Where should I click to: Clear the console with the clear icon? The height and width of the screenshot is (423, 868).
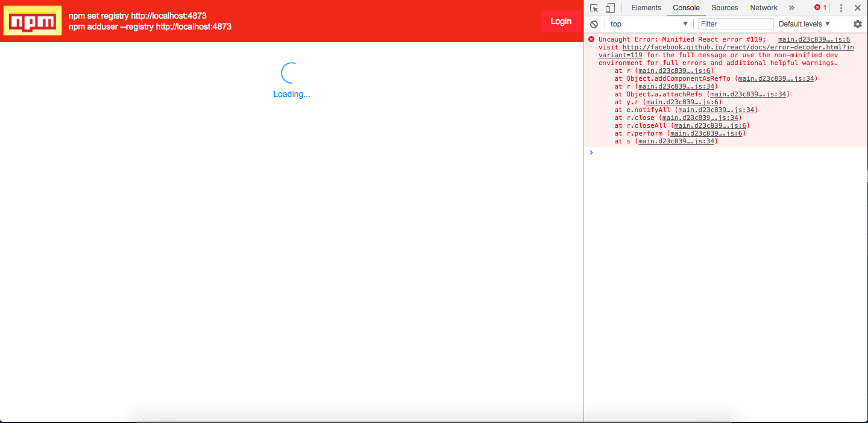[594, 23]
